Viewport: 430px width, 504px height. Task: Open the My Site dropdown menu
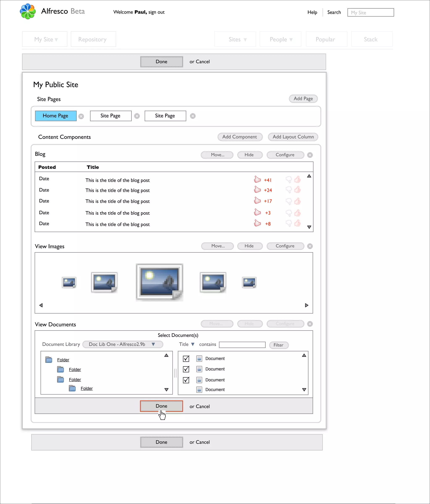click(x=45, y=39)
